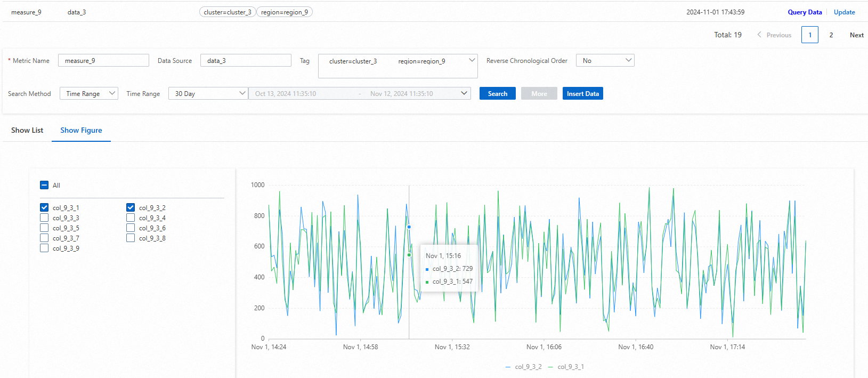
Task: Expand the Tag dropdown
Action: (472, 60)
